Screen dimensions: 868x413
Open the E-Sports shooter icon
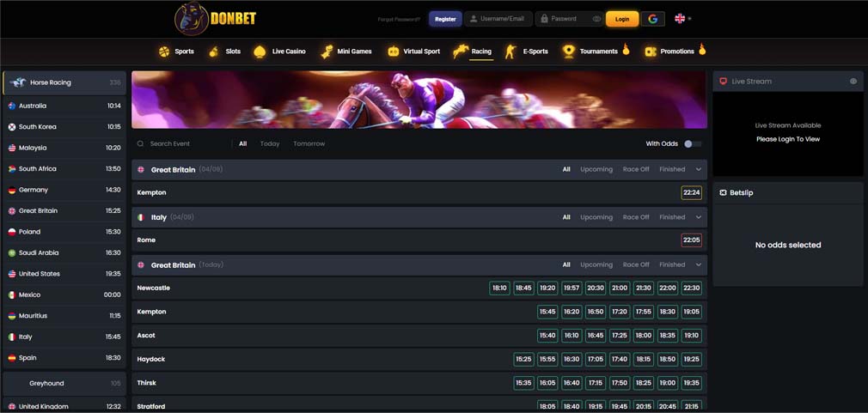tap(510, 52)
